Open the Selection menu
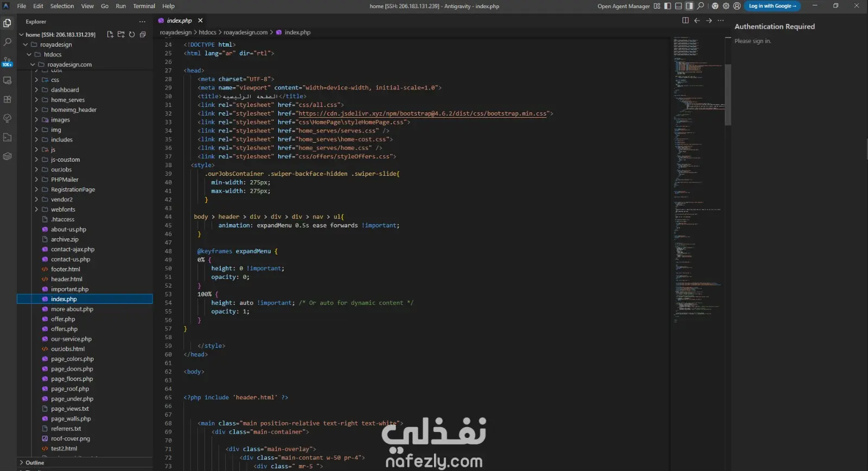The height and width of the screenshot is (471, 868). [x=62, y=6]
